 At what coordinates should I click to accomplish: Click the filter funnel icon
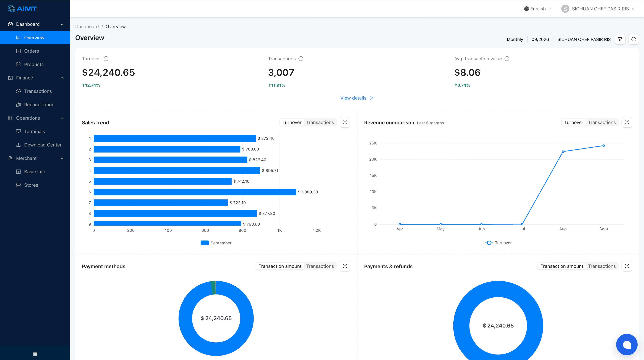[x=620, y=39]
